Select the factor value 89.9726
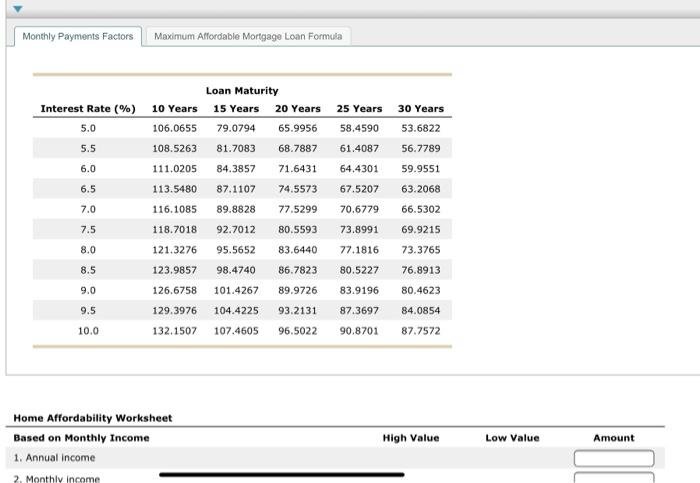The width and height of the screenshot is (700, 483). [298, 290]
